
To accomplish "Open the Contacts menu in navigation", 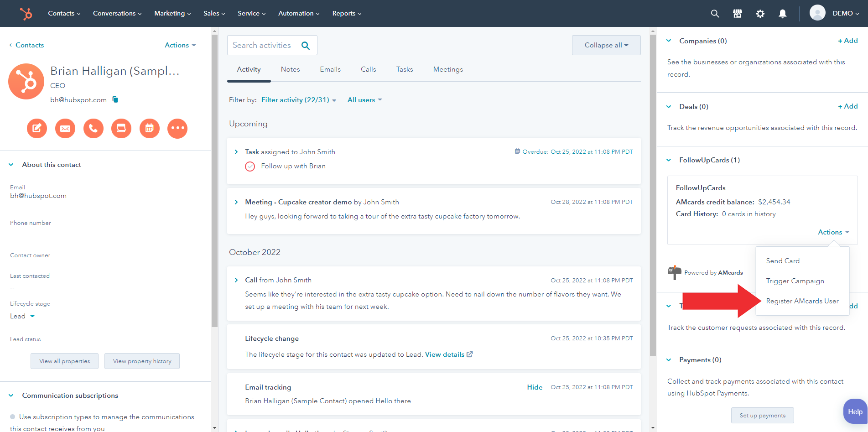I will click(64, 13).
